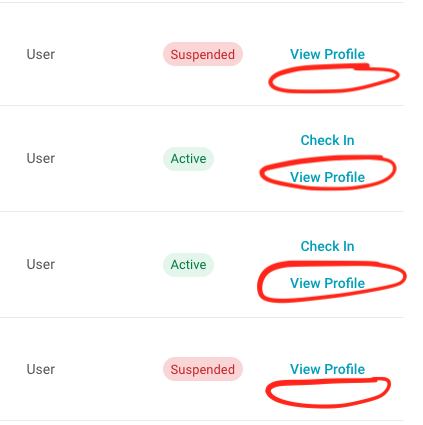
Task: Open View Profile under the first Check In
Action: coord(327,177)
